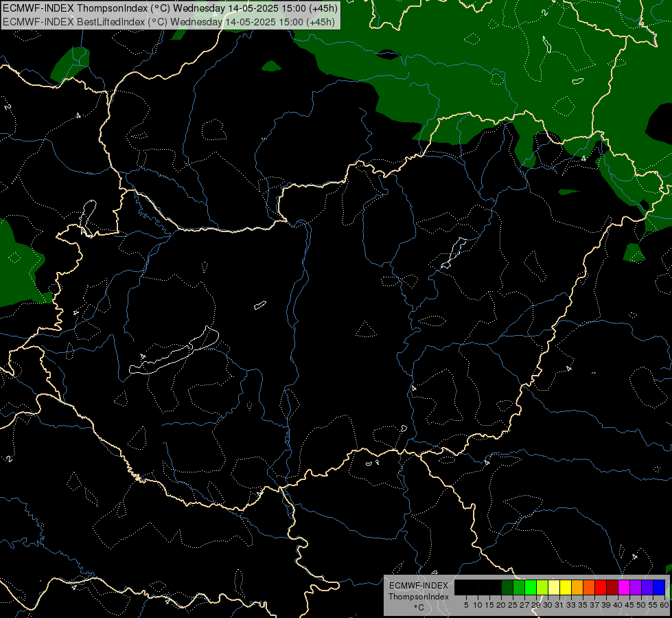Image resolution: width=672 pixels, height=618 pixels.
Task: Click the legend tick label 50
Action: point(640,605)
